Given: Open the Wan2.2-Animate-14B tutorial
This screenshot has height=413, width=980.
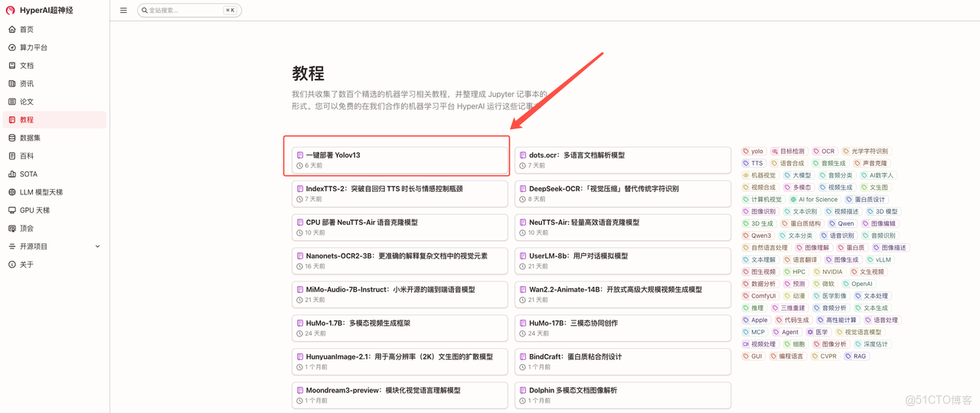Looking at the screenshot, I should coord(622,294).
